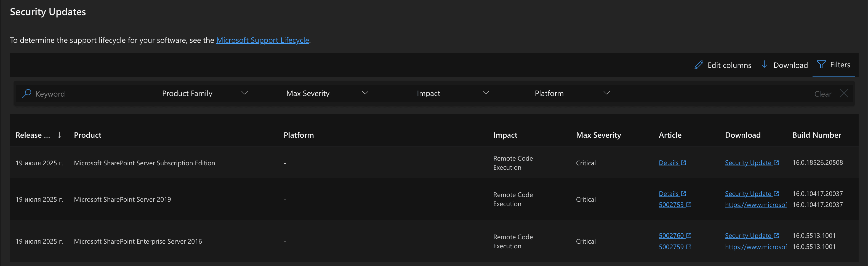Expand the Max Severity filter dropdown

pyautogui.click(x=327, y=93)
